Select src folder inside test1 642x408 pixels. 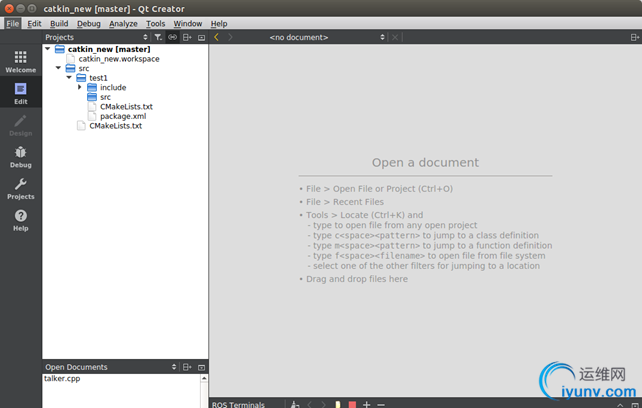(x=105, y=97)
